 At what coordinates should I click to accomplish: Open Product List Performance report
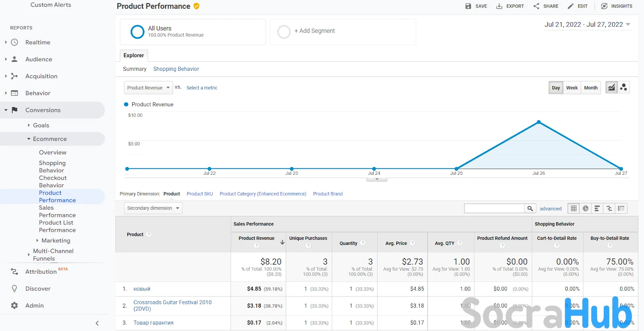(57, 226)
